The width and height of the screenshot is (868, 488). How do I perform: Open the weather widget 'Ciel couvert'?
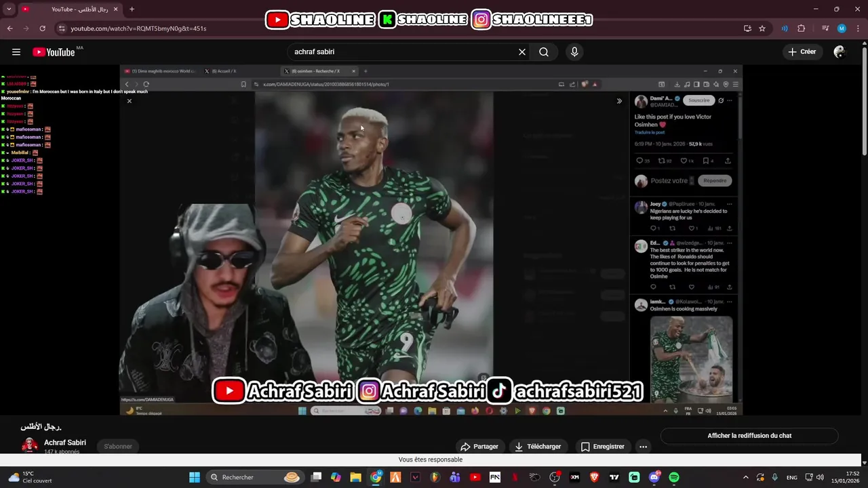pyautogui.click(x=31, y=477)
